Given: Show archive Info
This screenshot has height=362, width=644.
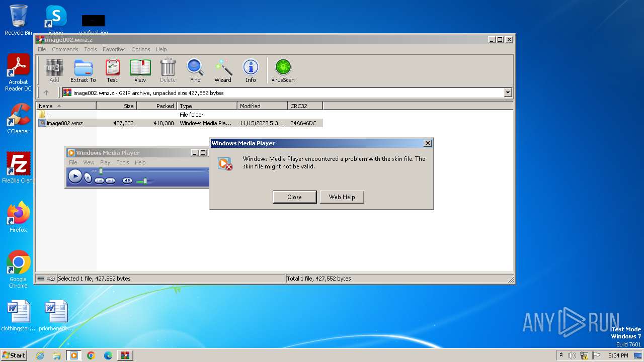Looking at the screenshot, I should pyautogui.click(x=251, y=70).
